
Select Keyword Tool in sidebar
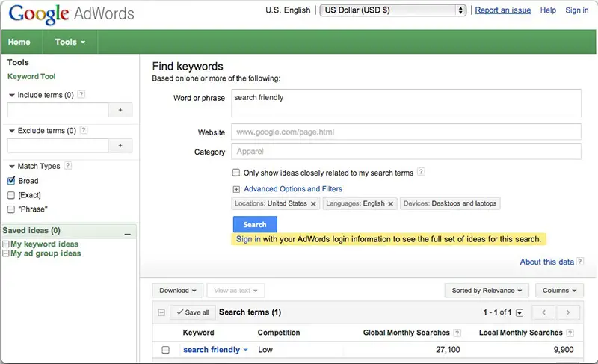pos(31,76)
